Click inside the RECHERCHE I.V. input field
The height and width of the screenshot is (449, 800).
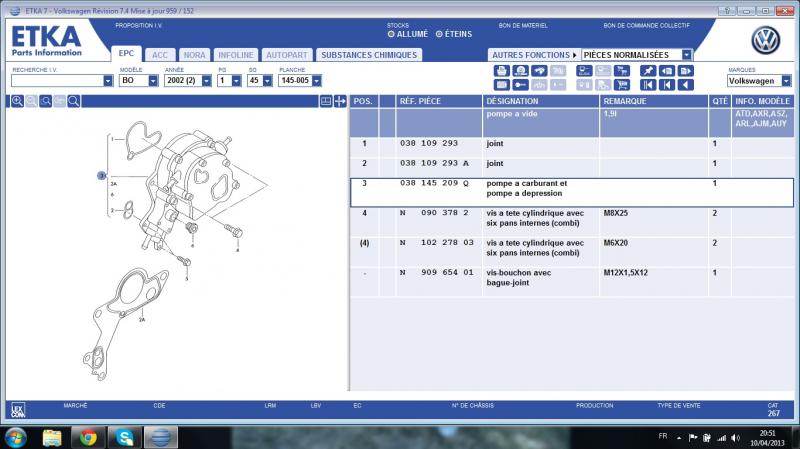[x=57, y=81]
